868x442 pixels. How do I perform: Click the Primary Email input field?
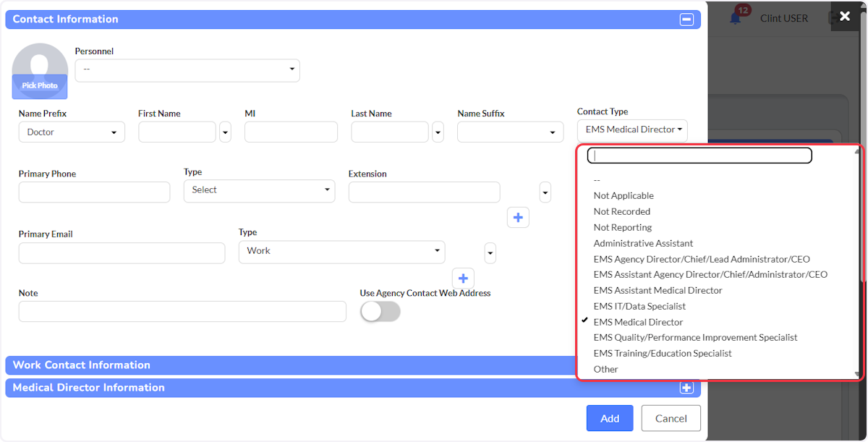click(x=122, y=252)
